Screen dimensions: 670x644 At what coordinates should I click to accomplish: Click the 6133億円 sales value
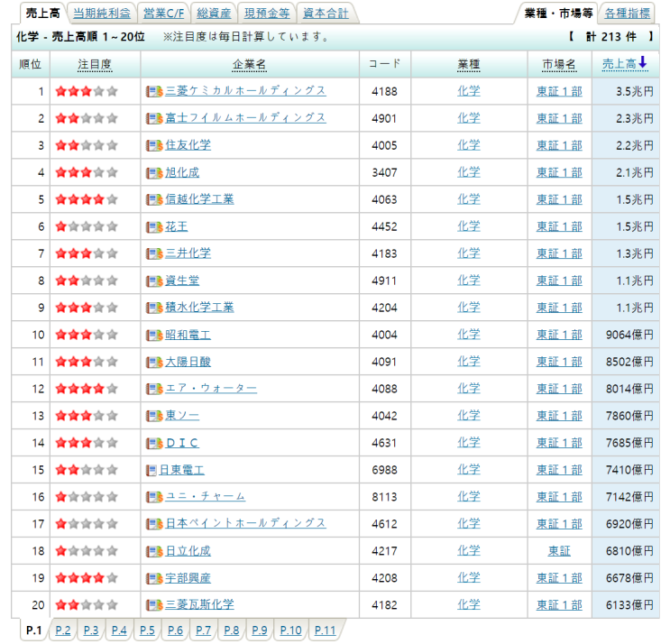(x=629, y=605)
